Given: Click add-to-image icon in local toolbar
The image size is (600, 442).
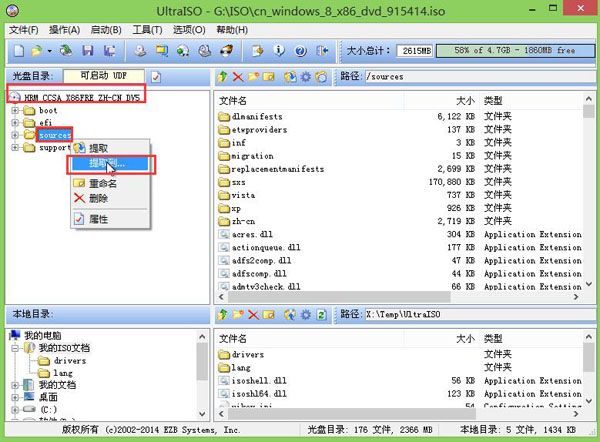Looking at the screenshot, I should pos(290,315).
